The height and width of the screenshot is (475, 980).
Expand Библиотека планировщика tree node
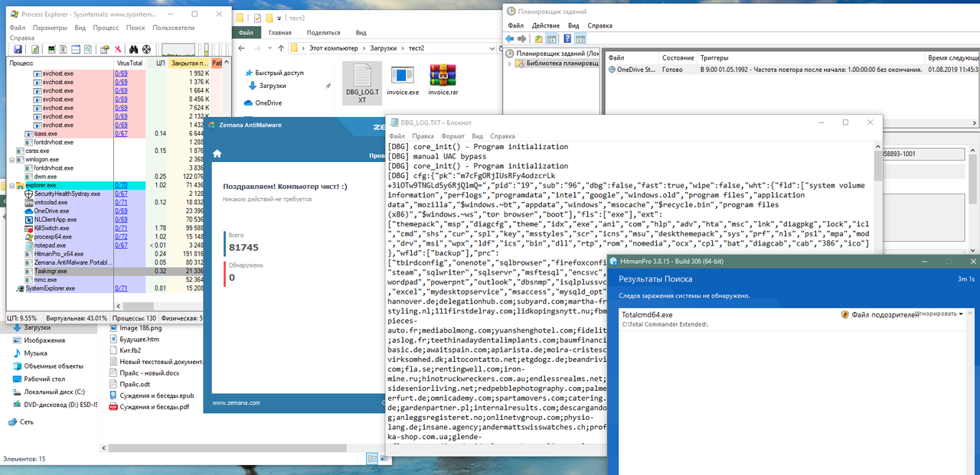509,63
